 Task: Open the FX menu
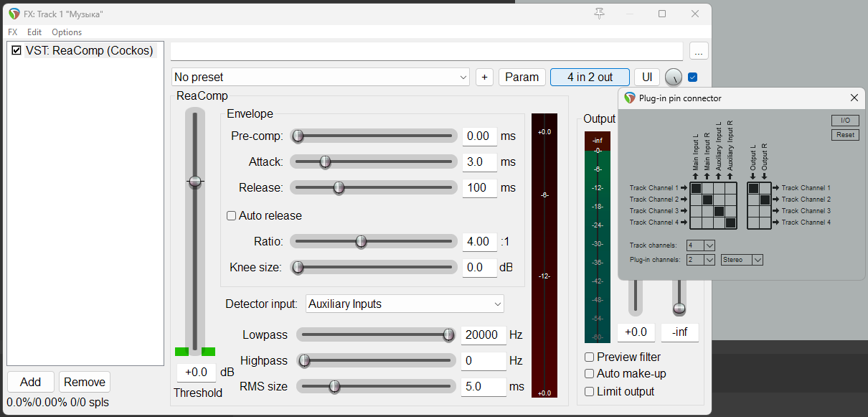click(x=13, y=32)
